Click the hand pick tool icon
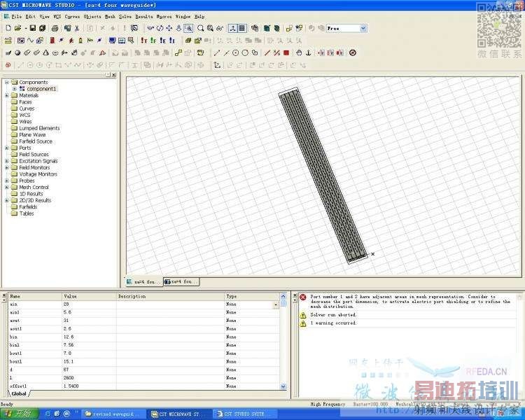525x420 pixels. click(x=299, y=52)
